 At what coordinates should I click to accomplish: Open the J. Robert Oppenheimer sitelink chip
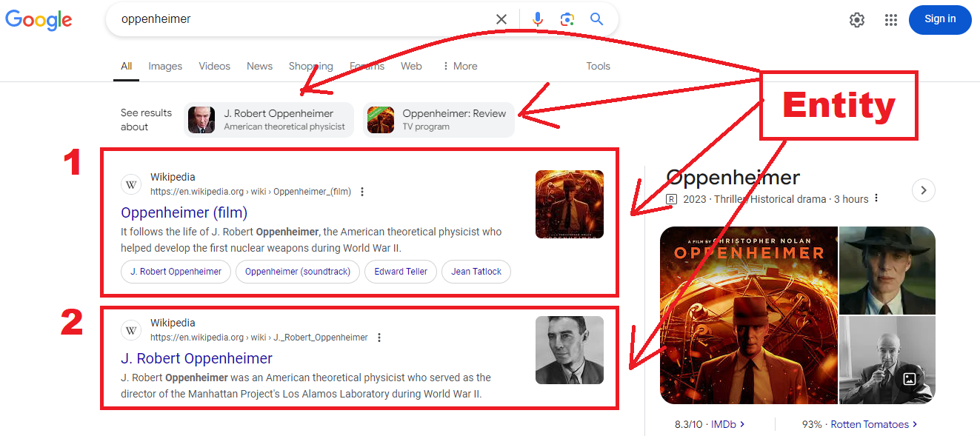coord(176,272)
